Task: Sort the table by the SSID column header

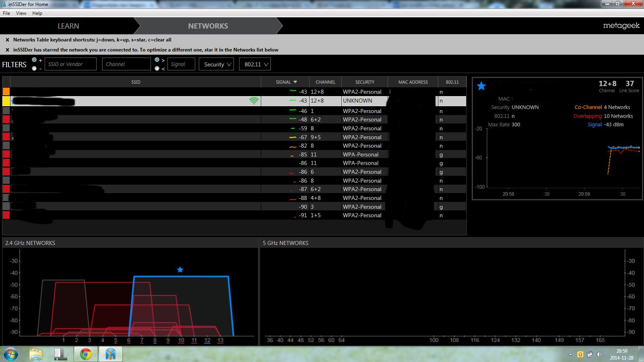Action: pyautogui.click(x=136, y=82)
